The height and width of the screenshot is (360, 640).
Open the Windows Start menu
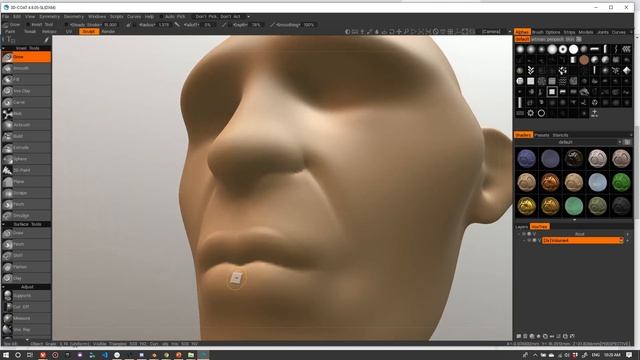[x=6, y=355]
